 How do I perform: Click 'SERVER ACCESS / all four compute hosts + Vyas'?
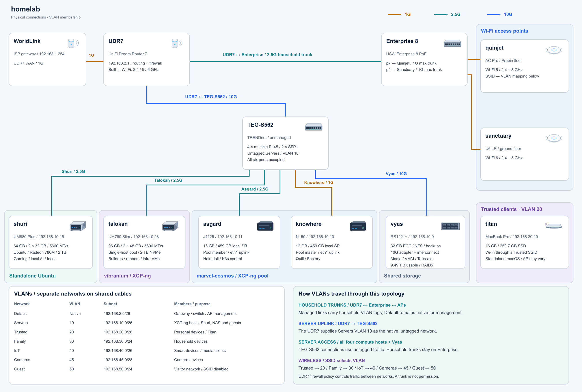pos(350,342)
